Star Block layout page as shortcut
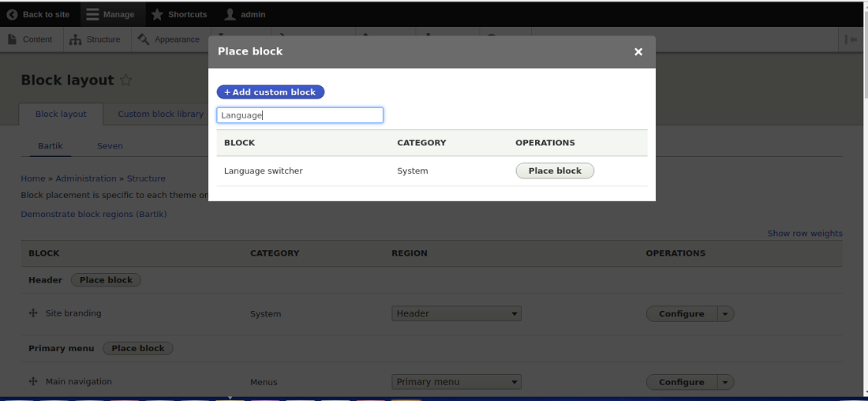This screenshot has height=401, width=868. (x=125, y=81)
